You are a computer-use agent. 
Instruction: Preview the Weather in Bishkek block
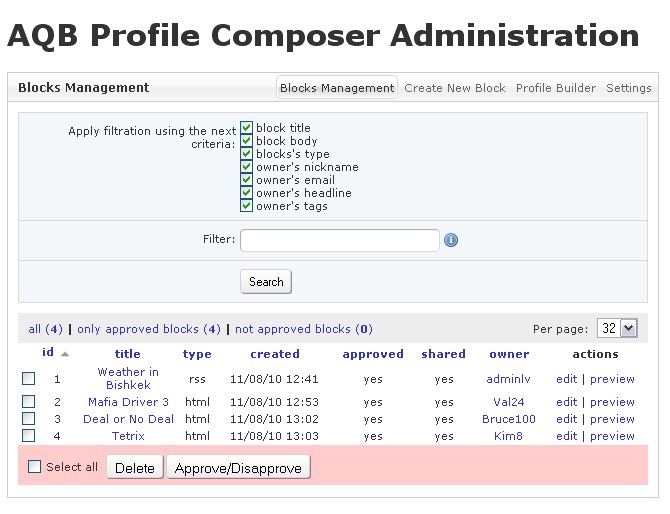point(612,379)
